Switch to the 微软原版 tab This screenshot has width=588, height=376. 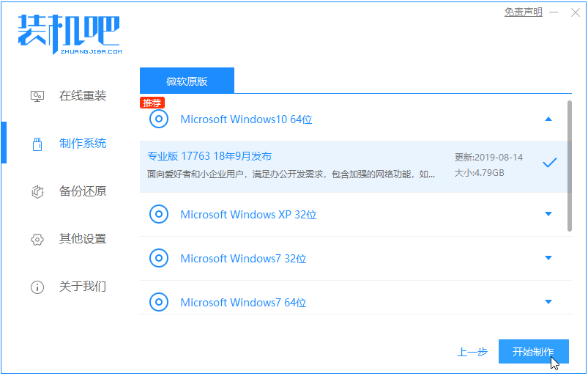(x=187, y=81)
